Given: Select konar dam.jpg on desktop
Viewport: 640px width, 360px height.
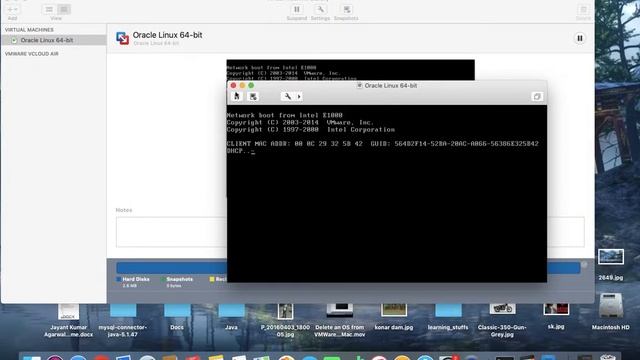Looking at the screenshot, I should click(394, 318).
